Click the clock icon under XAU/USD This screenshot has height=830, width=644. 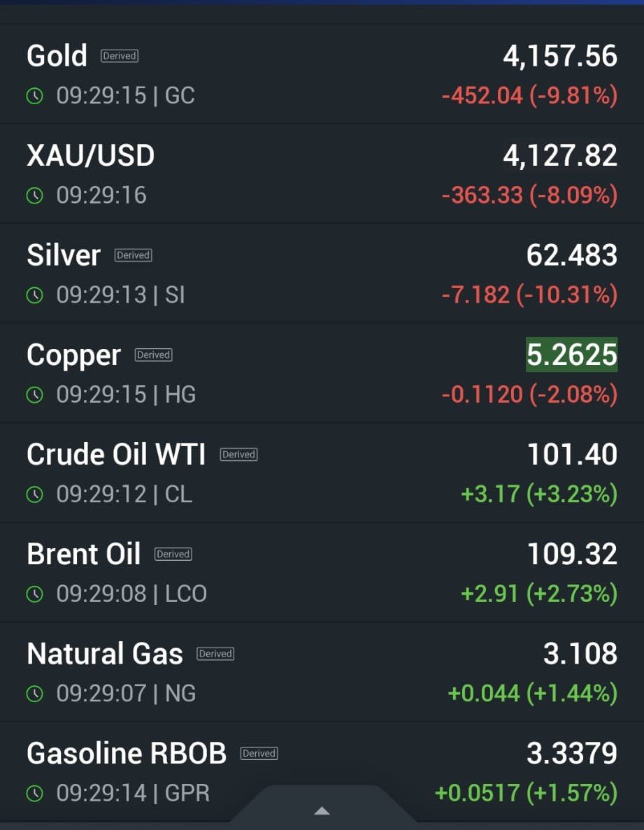pos(34,195)
